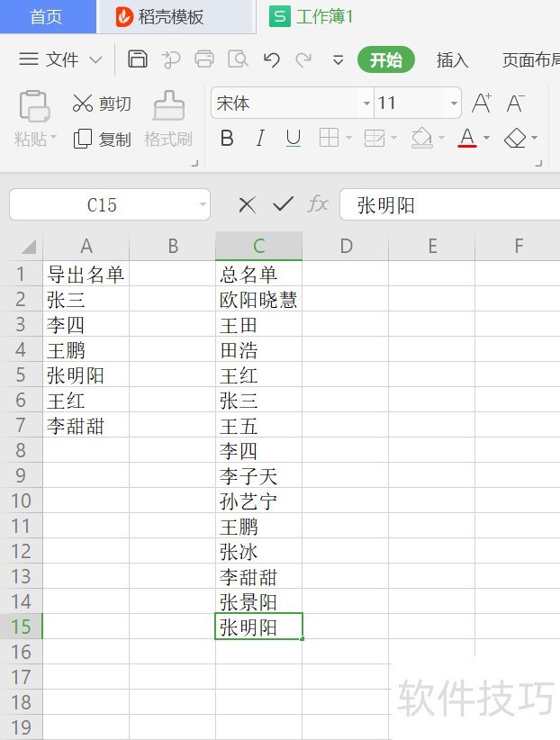
Task: Cancel formula bar entry with X
Action: [247, 205]
